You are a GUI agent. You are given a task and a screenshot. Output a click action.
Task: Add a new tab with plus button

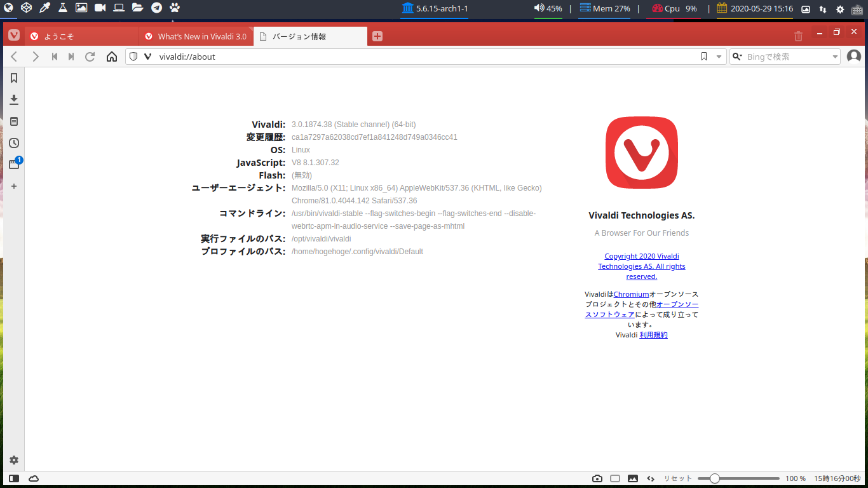click(x=377, y=36)
